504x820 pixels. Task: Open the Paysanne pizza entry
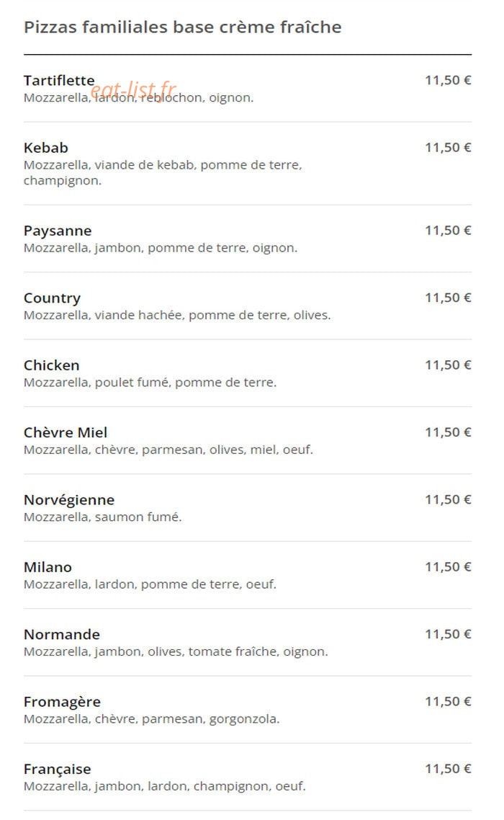[x=58, y=231]
